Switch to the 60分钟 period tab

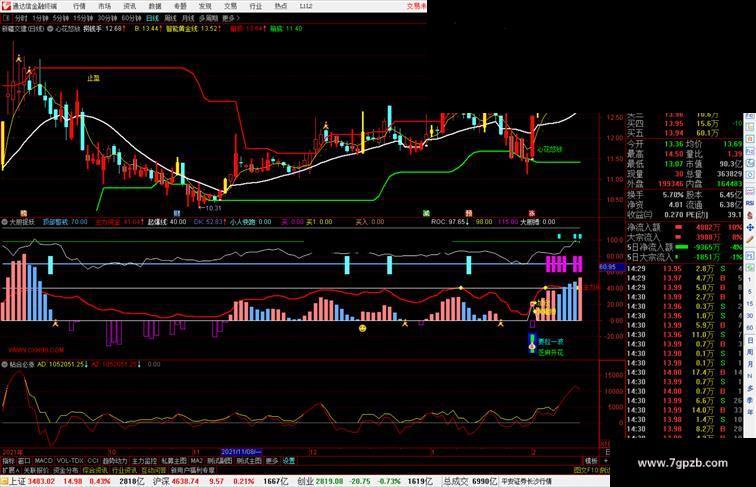(131, 18)
